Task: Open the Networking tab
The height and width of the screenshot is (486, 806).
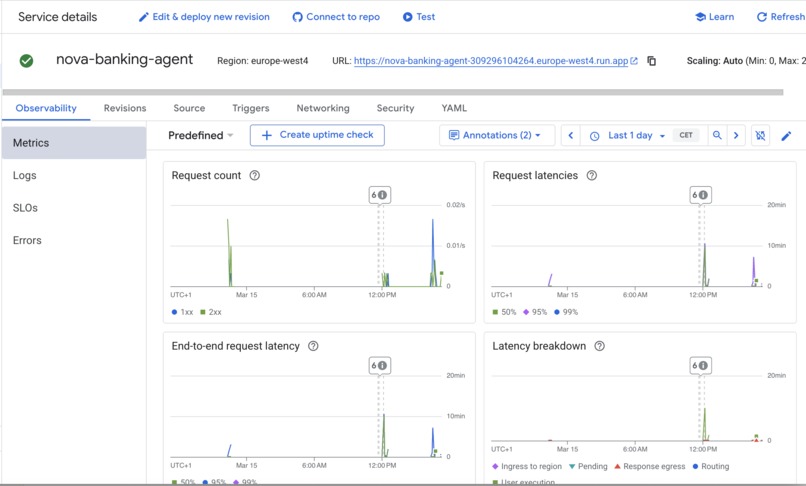Action: 323,108
